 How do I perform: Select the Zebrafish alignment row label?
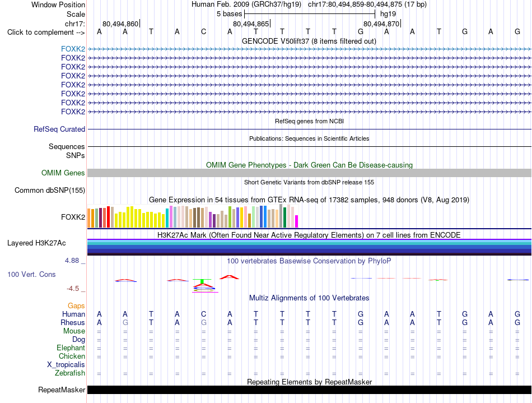[x=70, y=373]
